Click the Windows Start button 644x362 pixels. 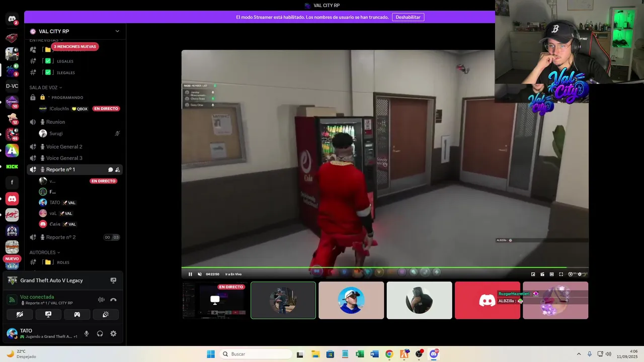pos(210,354)
